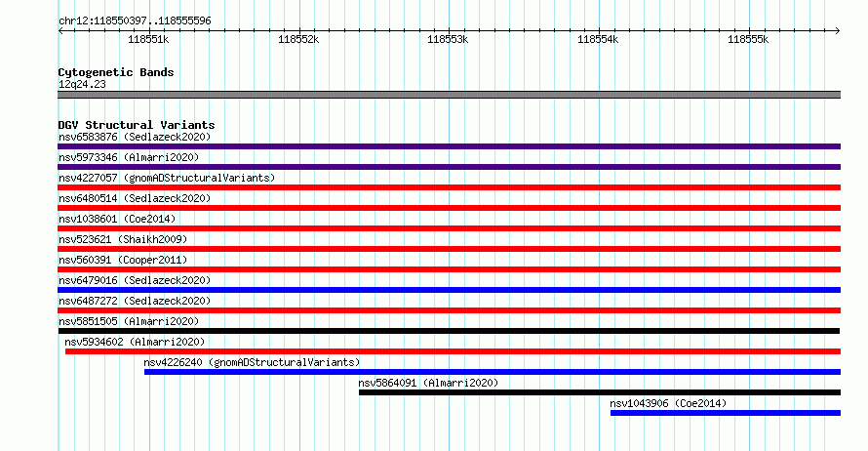Select the black bar under nsv5864091
868x451 pixels.
(x=600, y=392)
